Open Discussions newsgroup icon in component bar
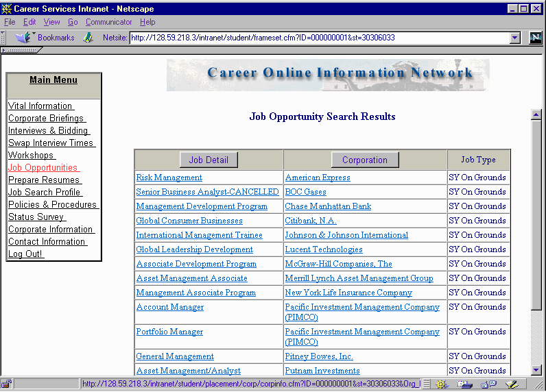The width and height of the screenshot is (546, 392). [x=486, y=384]
